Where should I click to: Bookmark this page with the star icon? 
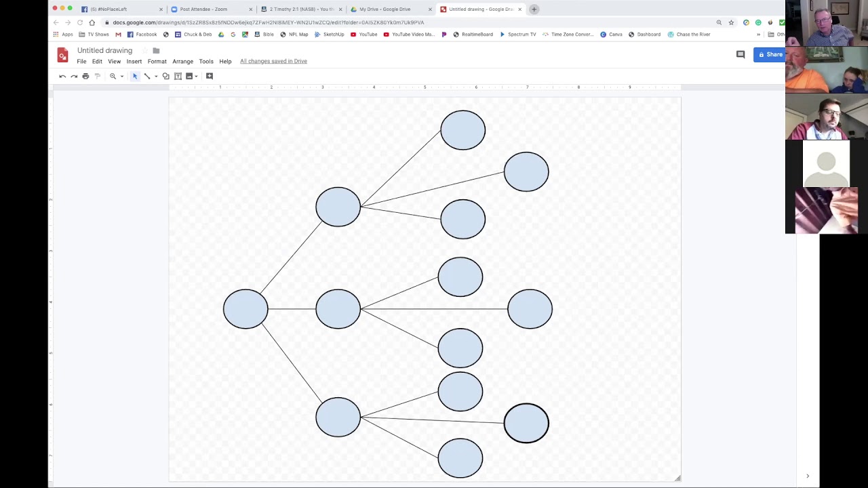click(731, 22)
